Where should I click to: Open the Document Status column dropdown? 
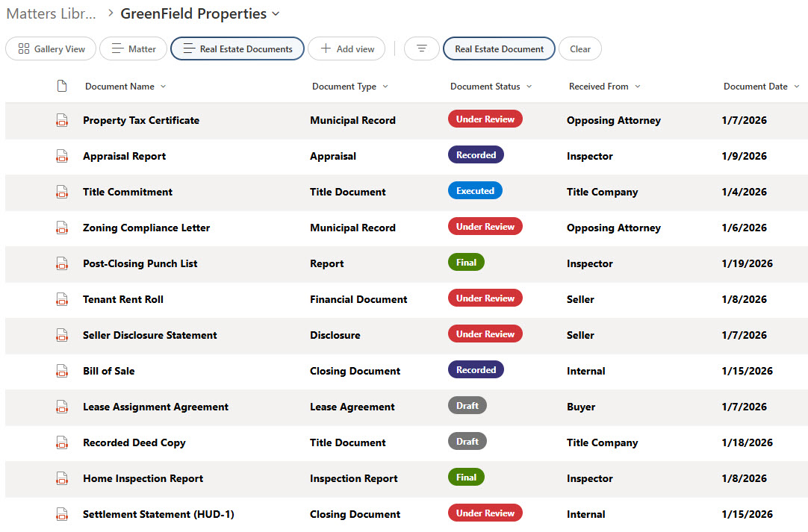(x=529, y=86)
